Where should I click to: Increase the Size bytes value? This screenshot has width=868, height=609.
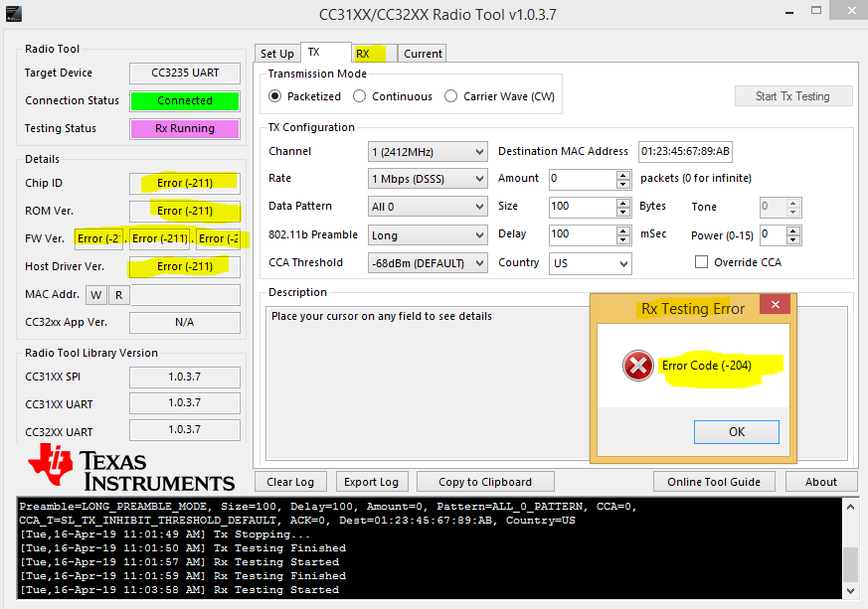point(622,203)
